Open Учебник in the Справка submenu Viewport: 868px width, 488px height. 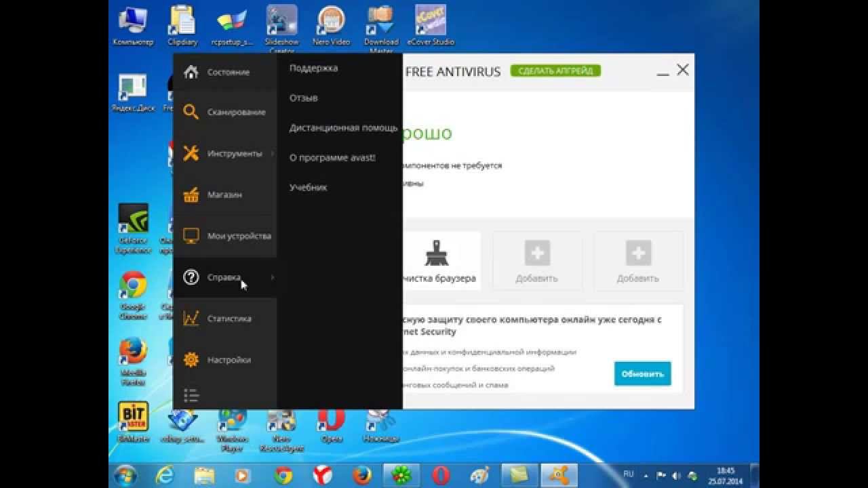click(308, 187)
